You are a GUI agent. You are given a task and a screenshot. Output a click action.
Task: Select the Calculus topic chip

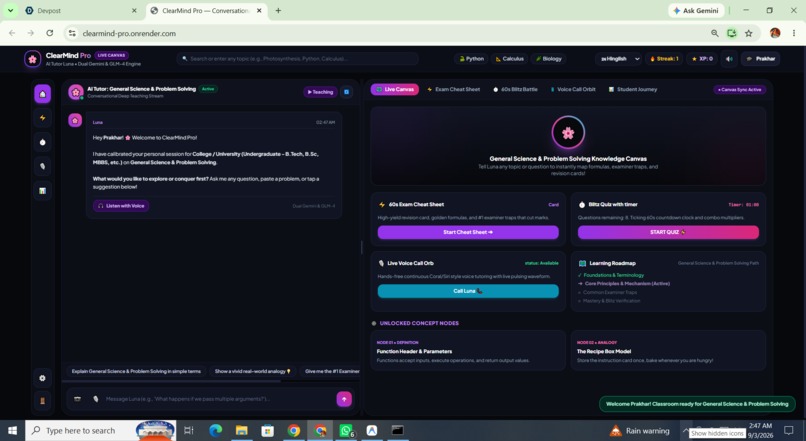[x=509, y=59]
